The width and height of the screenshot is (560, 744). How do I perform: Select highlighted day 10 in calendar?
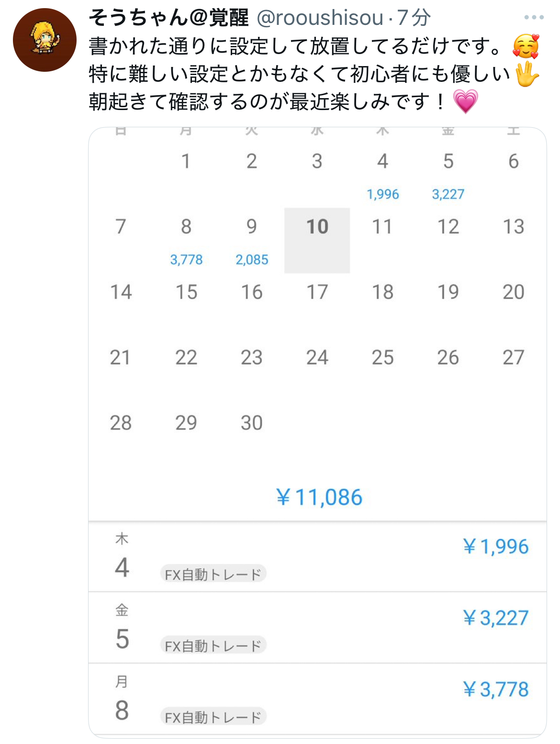317,240
